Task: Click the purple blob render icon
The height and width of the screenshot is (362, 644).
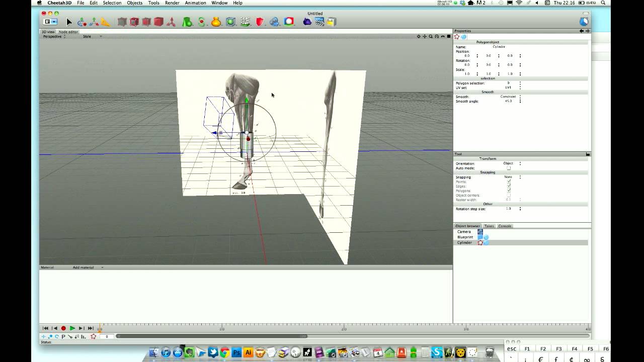Action: pos(307,22)
